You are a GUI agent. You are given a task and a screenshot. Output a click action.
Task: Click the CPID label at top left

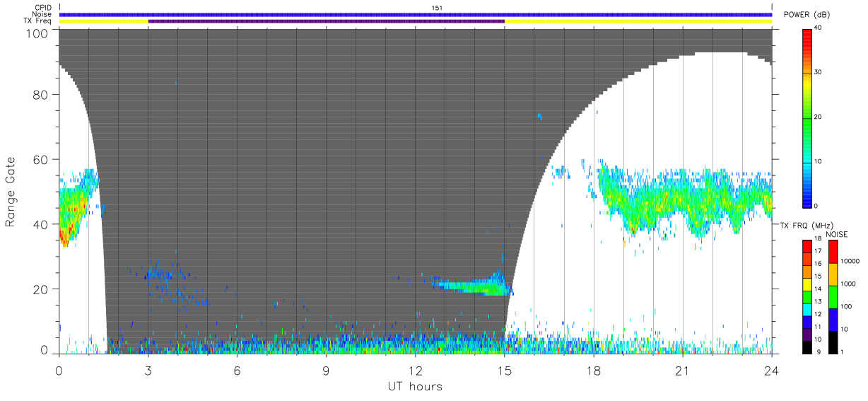pyautogui.click(x=43, y=8)
